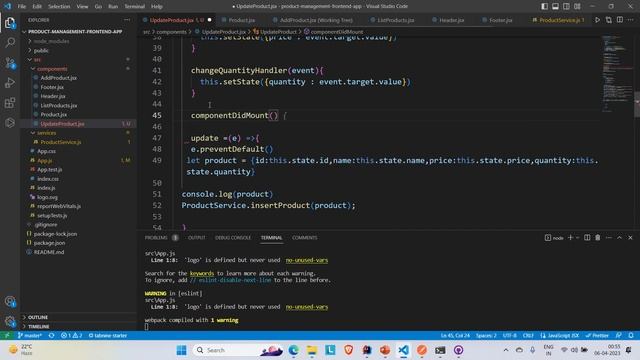The image size is (640, 360).
Task: Switch to the OUTPUT panel tab
Action: [196, 238]
